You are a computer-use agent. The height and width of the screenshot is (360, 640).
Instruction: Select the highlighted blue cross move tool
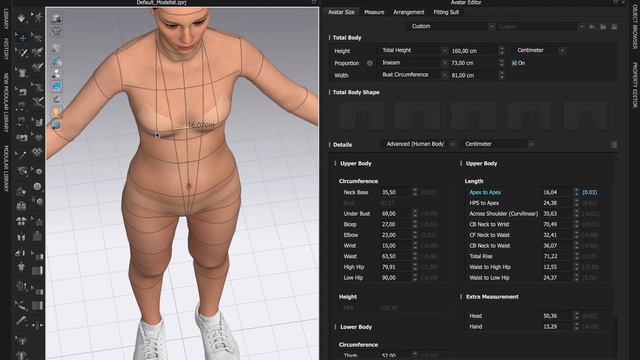click(x=22, y=38)
